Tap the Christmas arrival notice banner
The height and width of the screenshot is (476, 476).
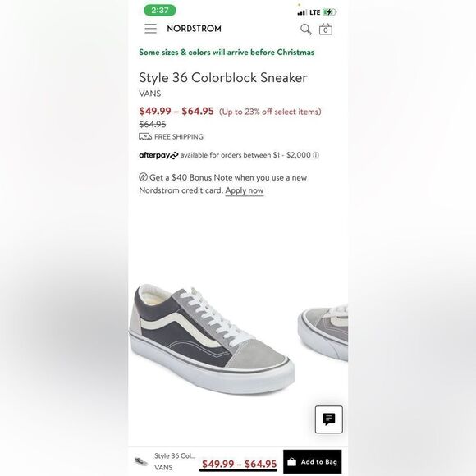click(227, 53)
